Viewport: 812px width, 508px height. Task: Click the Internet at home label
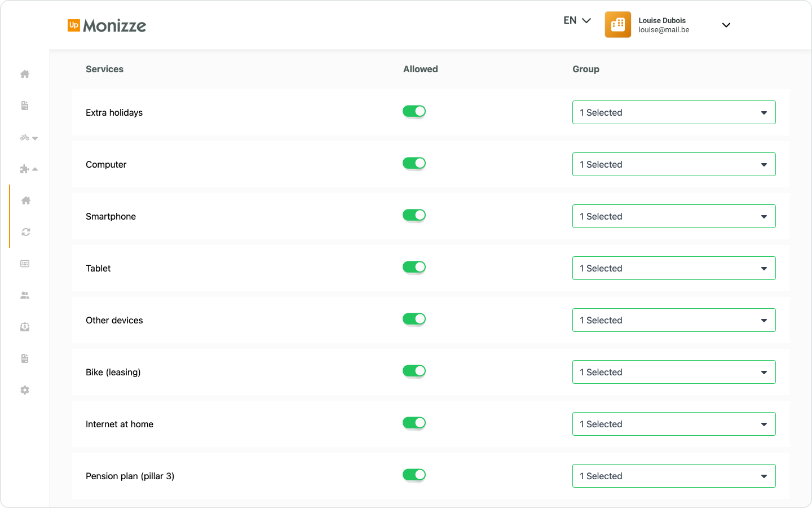click(120, 424)
